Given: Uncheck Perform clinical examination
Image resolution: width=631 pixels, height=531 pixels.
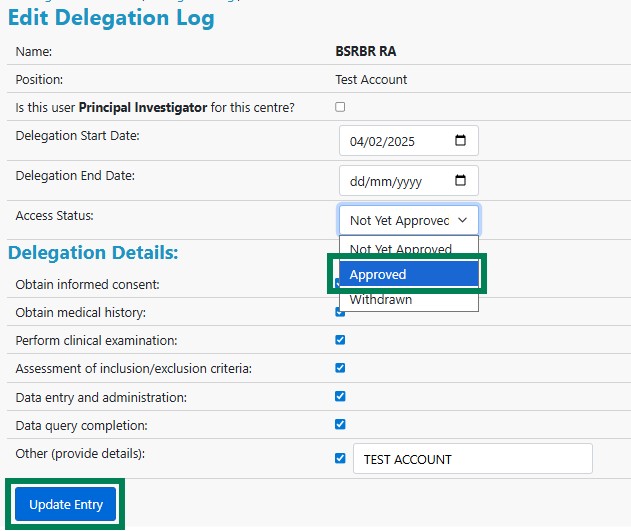Looking at the screenshot, I should pyautogui.click(x=340, y=340).
